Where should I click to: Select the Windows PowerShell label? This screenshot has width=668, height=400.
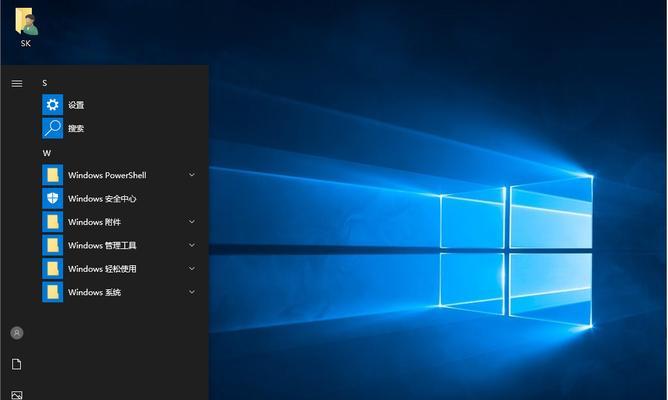[x=107, y=175]
